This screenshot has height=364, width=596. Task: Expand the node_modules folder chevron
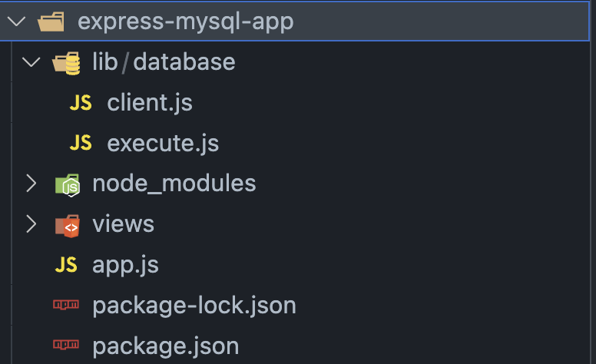31,184
